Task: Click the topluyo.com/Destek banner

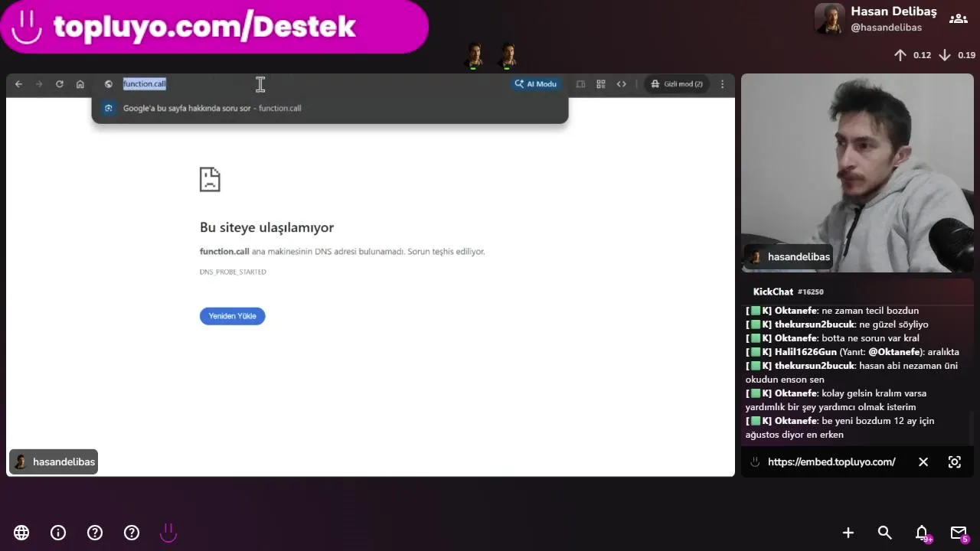Action: [x=214, y=27]
